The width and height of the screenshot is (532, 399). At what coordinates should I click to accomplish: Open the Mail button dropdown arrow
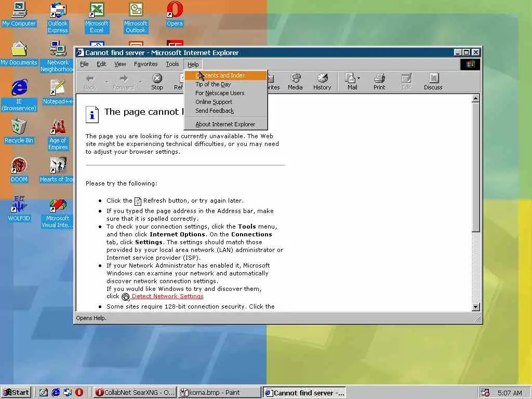[359, 78]
